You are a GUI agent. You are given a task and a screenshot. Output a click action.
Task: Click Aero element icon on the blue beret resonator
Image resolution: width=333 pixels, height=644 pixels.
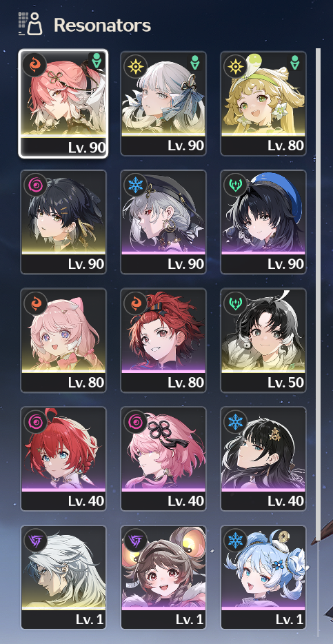pyautogui.click(x=235, y=184)
